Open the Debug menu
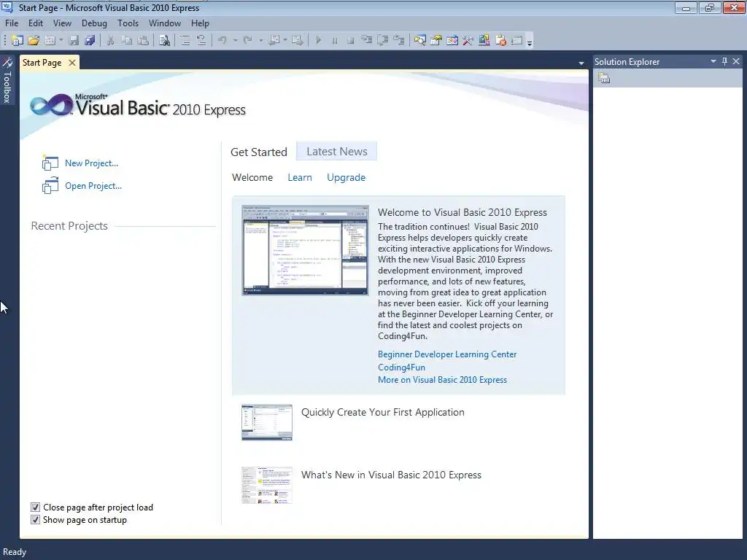The height and width of the screenshot is (560, 747). [94, 23]
